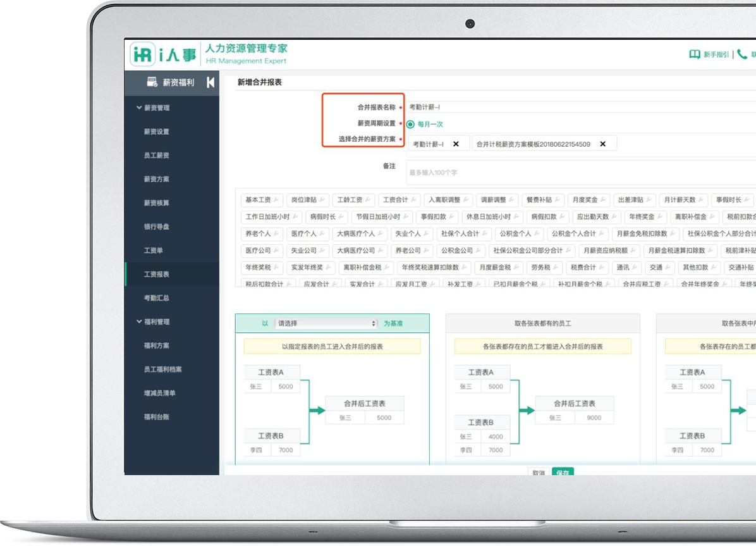Open the 请选择 base report dropdown
This screenshot has width=756, height=546.
(326, 323)
